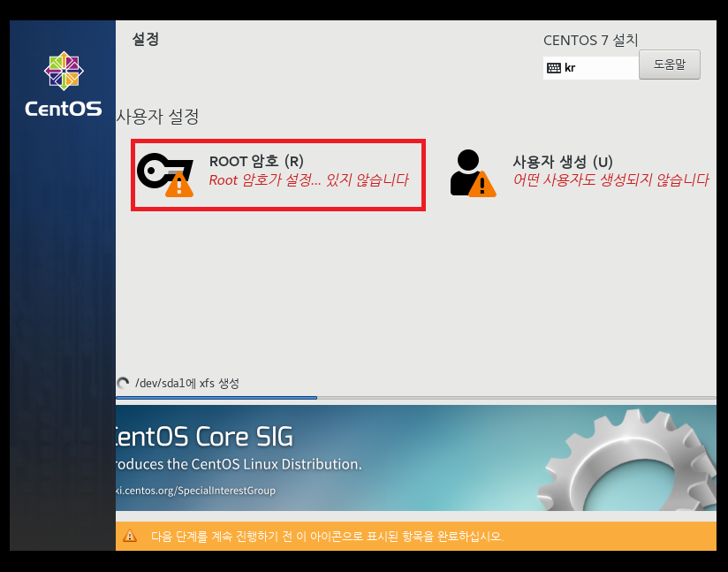Click the CentOS Core SIG banner heading
This screenshot has width=728, height=572.
coord(204,437)
